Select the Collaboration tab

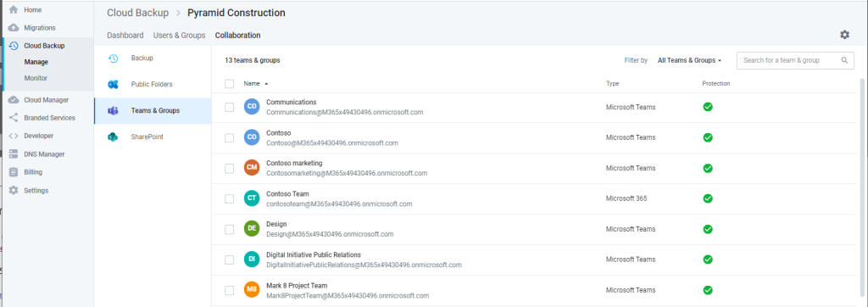point(237,35)
